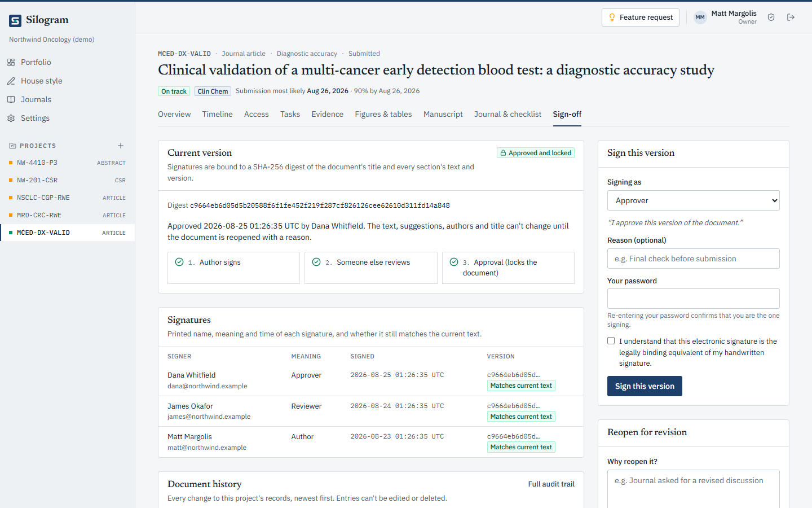
Task: Click the MM user avatar
Action: click(700, 17)
